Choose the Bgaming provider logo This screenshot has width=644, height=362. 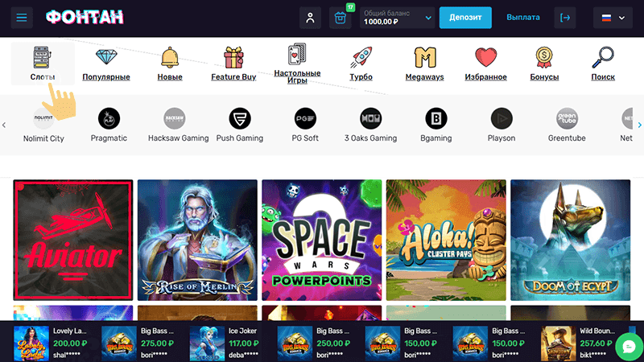point(436,118)
